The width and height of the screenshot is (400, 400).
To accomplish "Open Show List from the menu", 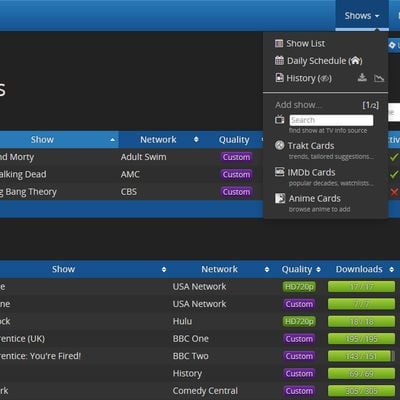I will [306, 44].
